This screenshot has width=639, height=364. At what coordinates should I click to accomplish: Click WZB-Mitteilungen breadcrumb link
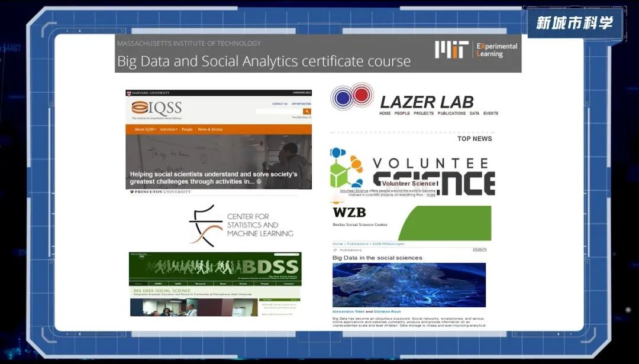(388, 244)
